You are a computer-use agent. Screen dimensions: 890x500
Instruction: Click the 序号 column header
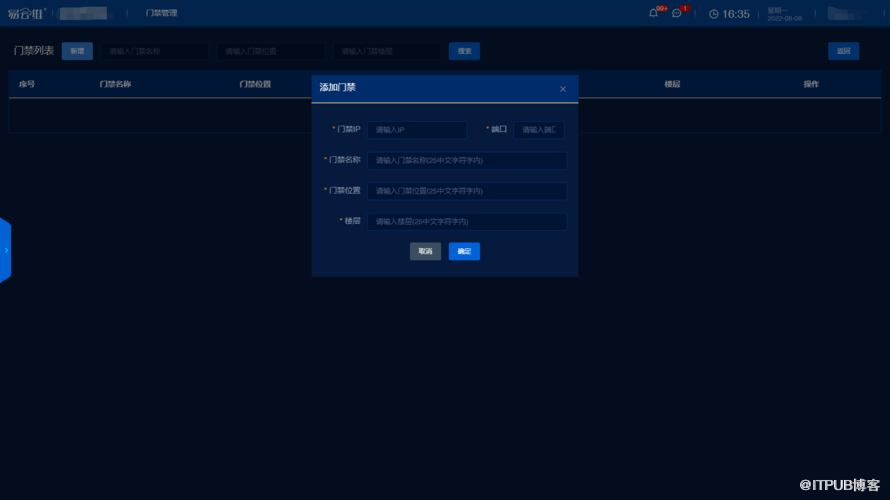pos(27,84)
